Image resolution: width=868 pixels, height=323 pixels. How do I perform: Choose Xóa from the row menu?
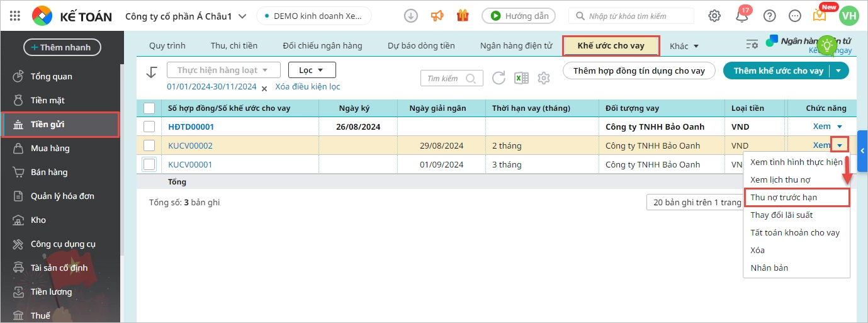[797, 250]
